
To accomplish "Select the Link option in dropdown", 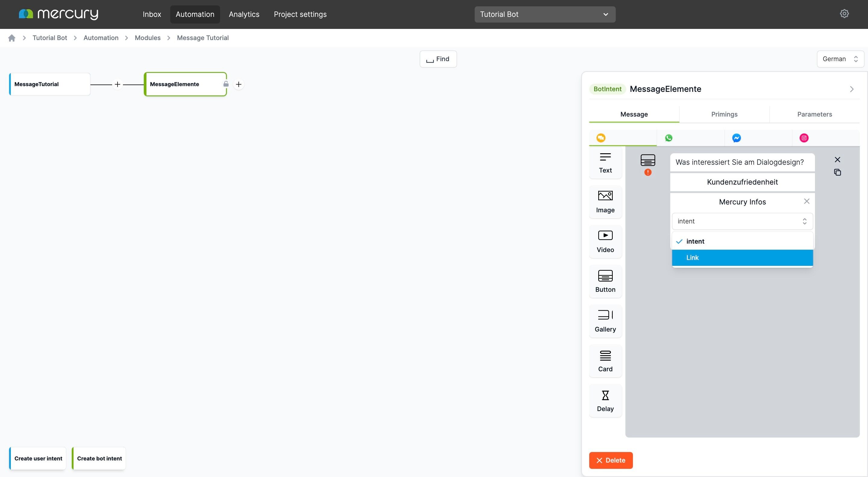I will point(742,258).
